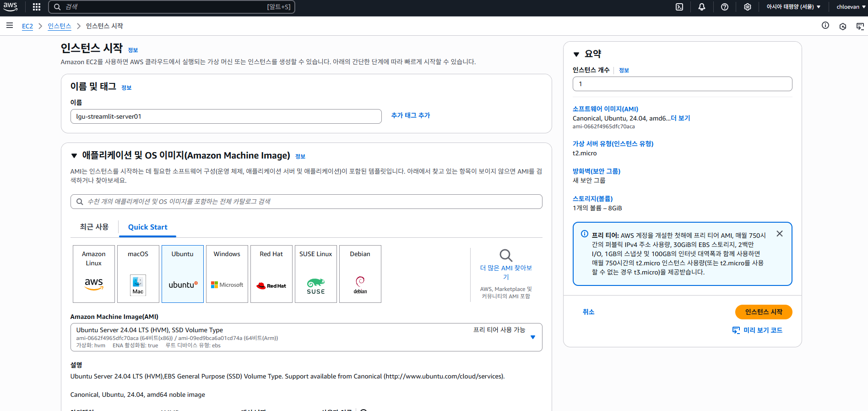Click the free tier info circle icon
This screenshot has width=868, height=411.
[x=585, y=234]
